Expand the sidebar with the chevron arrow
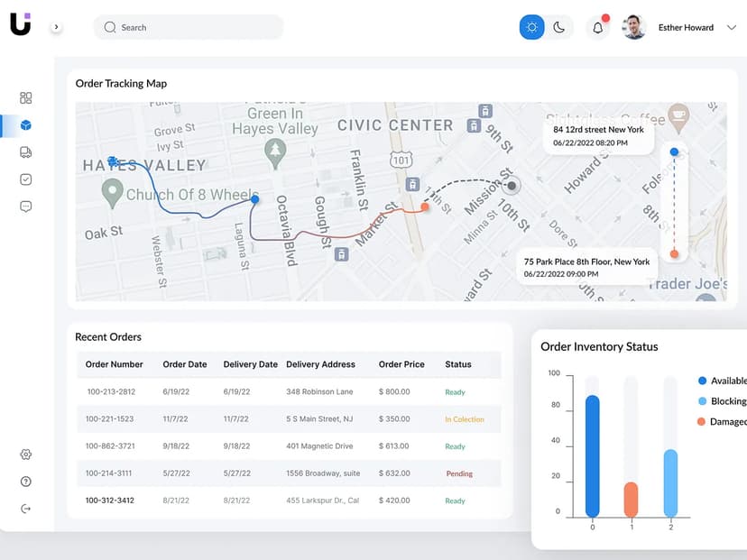The image size is (747, 560). [56, 27]
